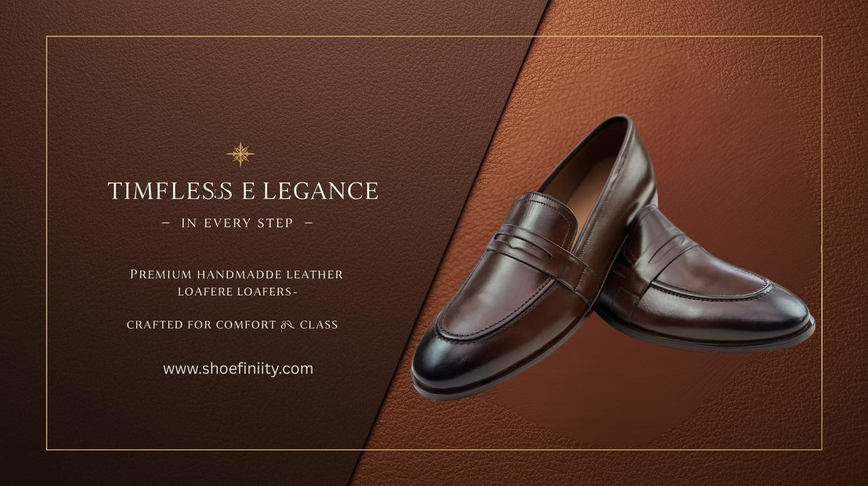The image size is (868, 486).
Task: Click the swirl ampersand between COMFORT and CLASS
Action: [288, 325]
